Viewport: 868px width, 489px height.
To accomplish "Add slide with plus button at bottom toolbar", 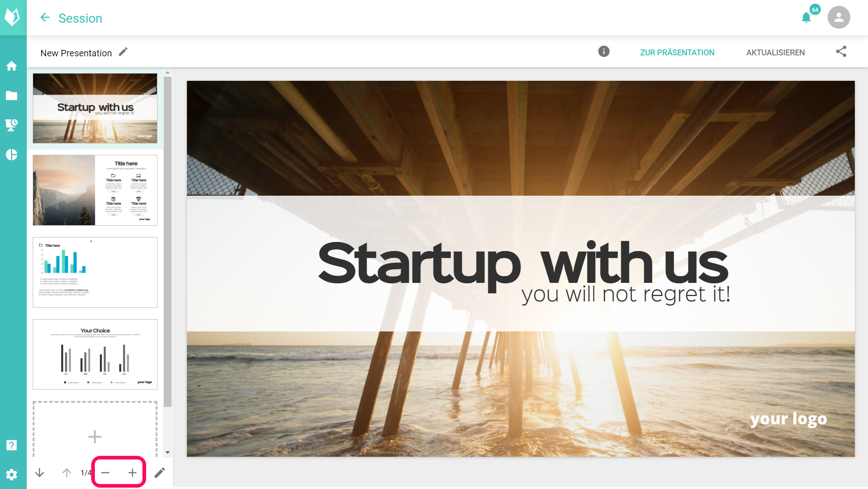I will tap(132, 473).
